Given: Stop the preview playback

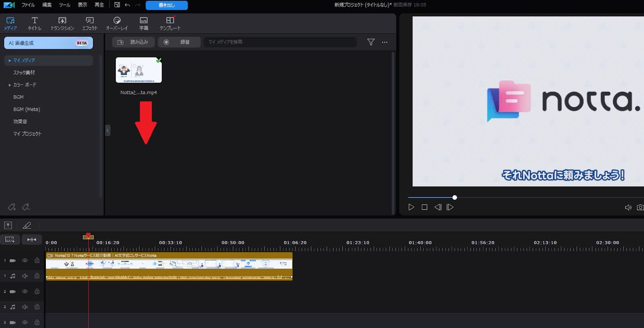Looking at the screenshot, I should click(x=424, y=207).
